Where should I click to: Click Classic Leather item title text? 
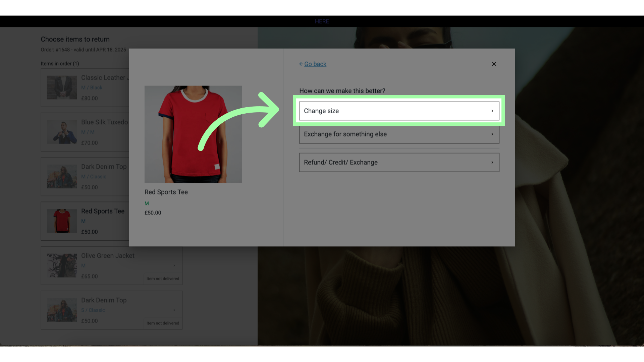point(105,78)
